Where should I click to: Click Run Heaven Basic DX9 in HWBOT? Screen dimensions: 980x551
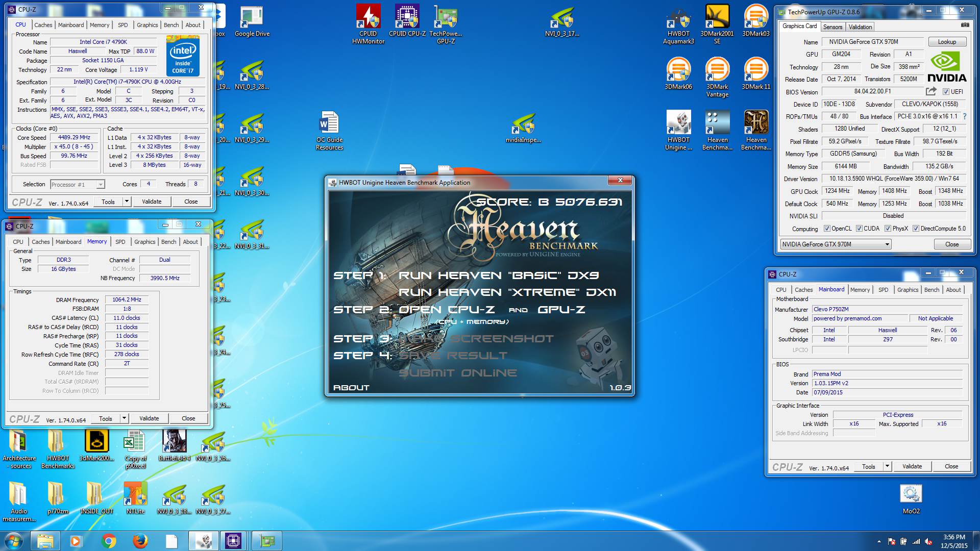tap(499, 275)
